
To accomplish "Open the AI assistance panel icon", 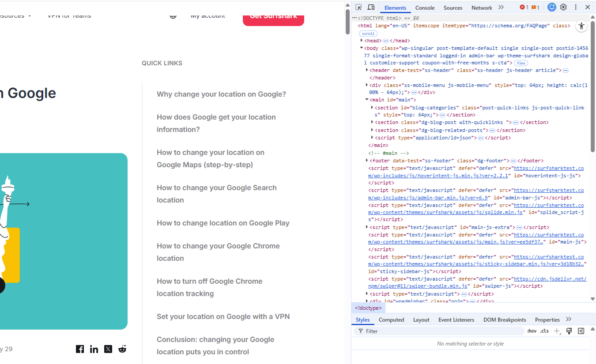I will tap(552, 8).
